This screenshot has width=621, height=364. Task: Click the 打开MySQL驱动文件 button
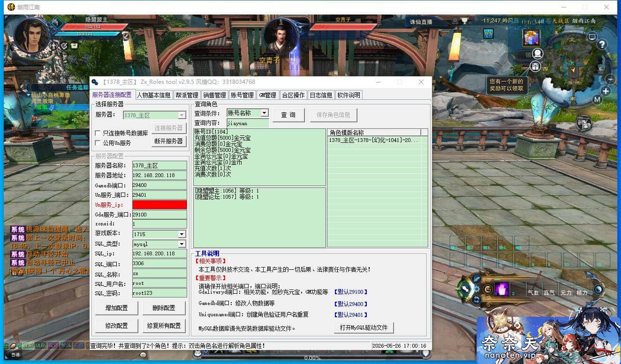(364, 327)
